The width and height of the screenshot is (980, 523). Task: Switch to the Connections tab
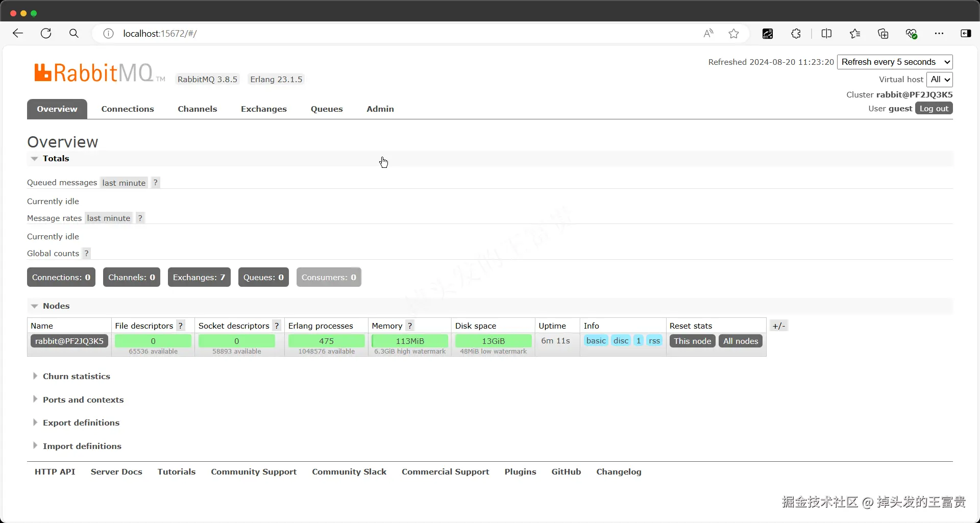pyautogui.click(x=128, y=109)
